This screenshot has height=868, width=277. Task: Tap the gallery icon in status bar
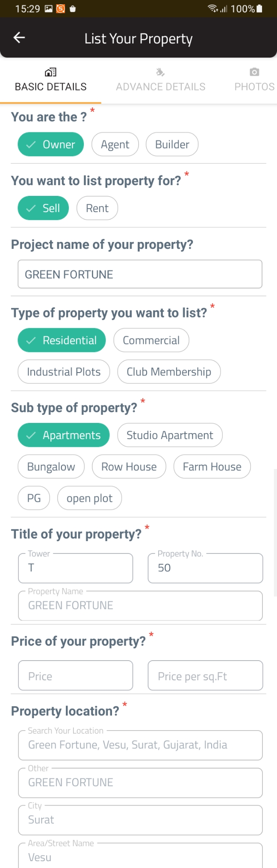pos(49,9)
